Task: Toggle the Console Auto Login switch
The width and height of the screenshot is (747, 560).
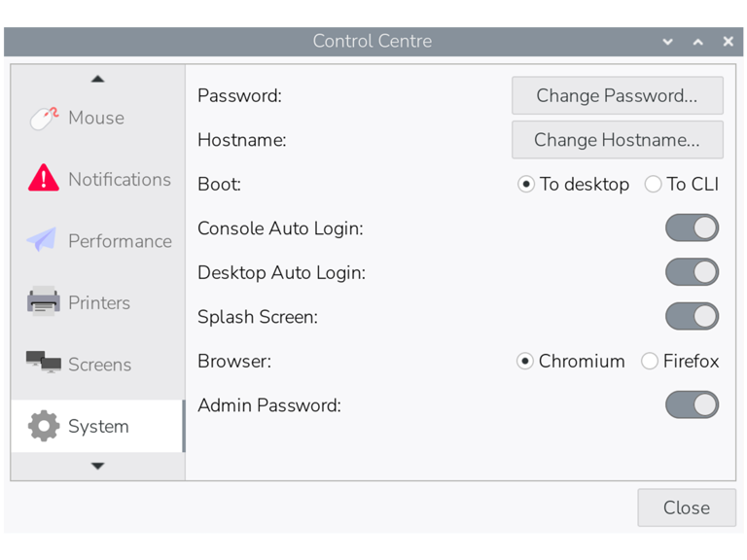Action: click(x=692, y=228)
